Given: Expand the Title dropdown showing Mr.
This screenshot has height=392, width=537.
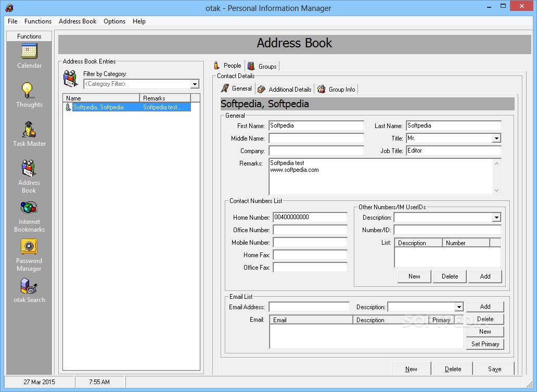Looking at the screenshot, I should pos(496,138).
